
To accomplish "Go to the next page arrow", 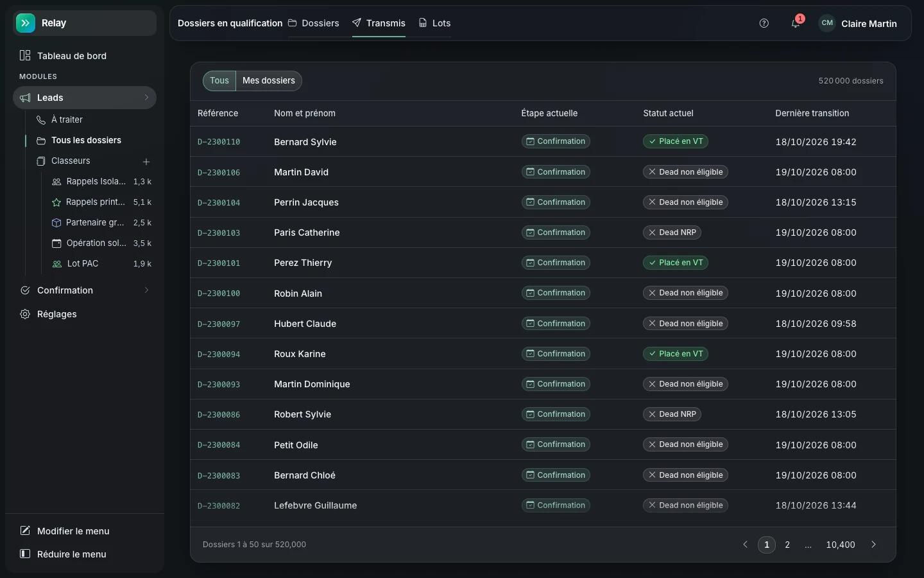I will point(873,545).
